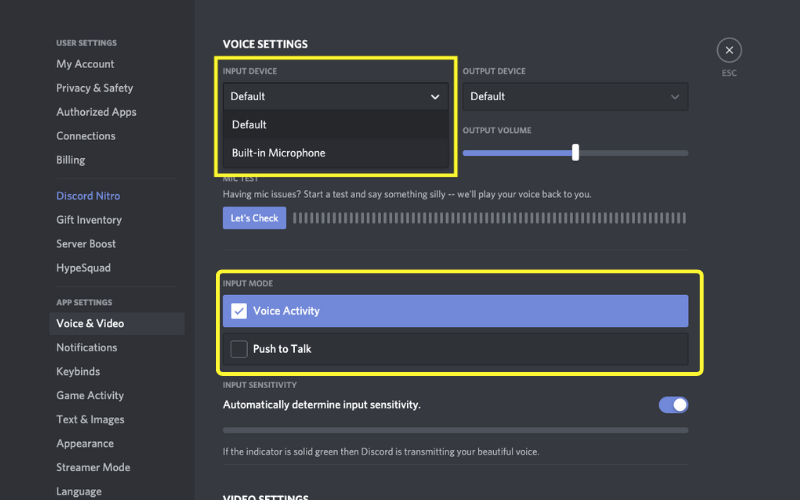
Task: Open My Account settings
Action: tap(85, 64)
